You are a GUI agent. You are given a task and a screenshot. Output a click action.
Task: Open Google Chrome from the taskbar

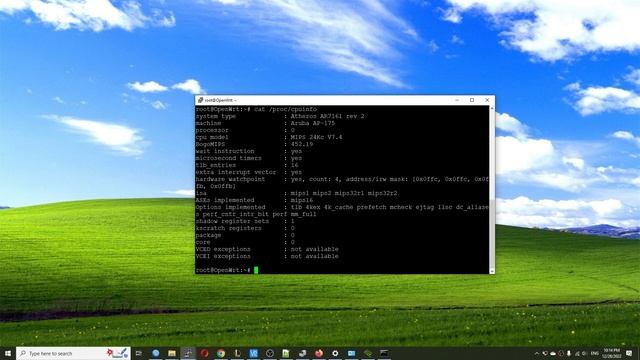221,353
